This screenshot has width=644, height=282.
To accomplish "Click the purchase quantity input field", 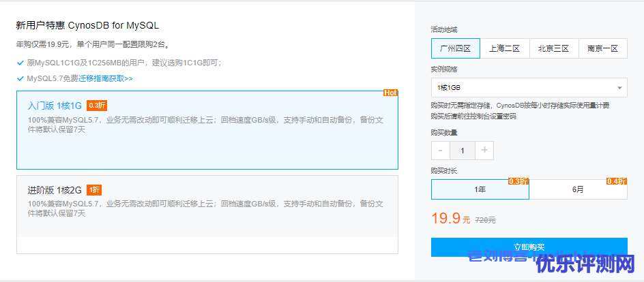I will click(463, 151).
